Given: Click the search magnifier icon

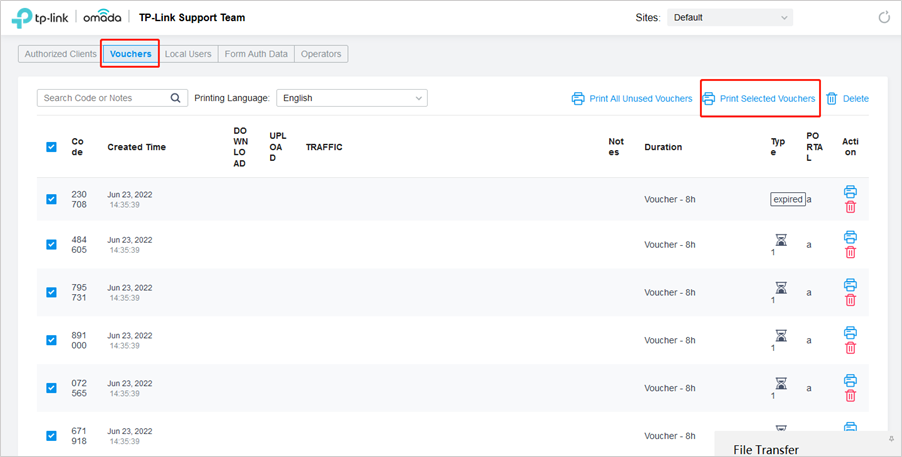Looking at the screenshot, I should pos(175,98).
